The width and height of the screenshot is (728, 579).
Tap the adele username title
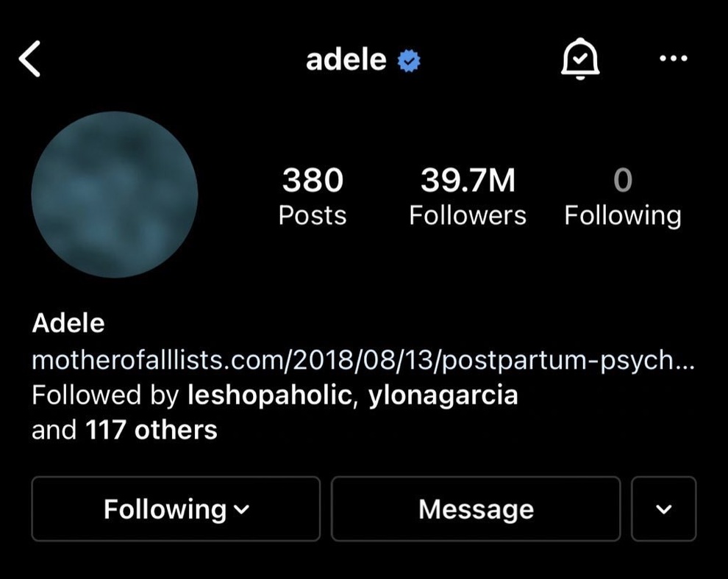pyautogui.click(x=346, y=60)
